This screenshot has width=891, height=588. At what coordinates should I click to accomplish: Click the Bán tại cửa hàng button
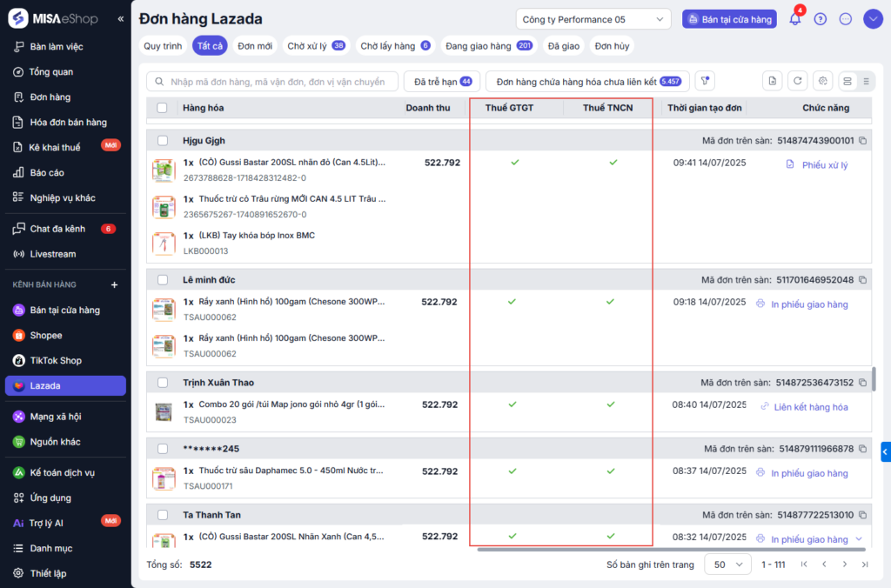(x=729, y=19)
